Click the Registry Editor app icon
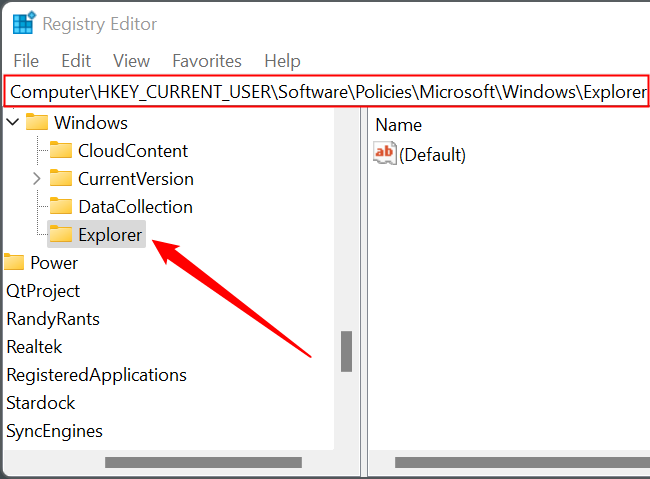The width and height of the screenshot is (650, 479). 24,23
